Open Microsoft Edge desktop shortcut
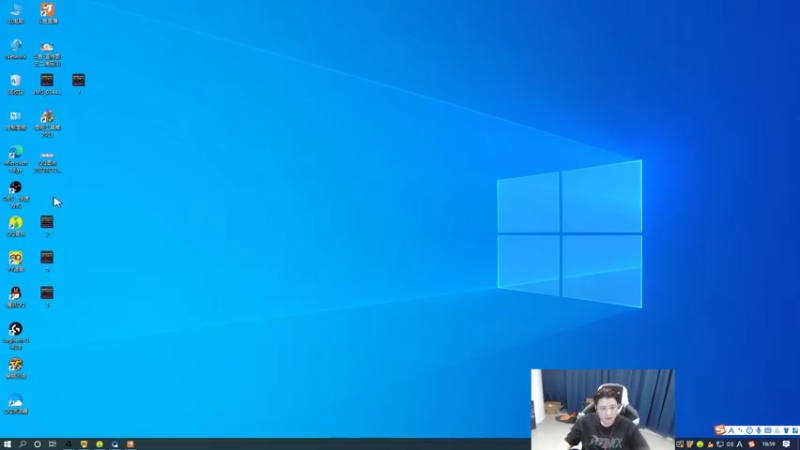 pos(16,159)
